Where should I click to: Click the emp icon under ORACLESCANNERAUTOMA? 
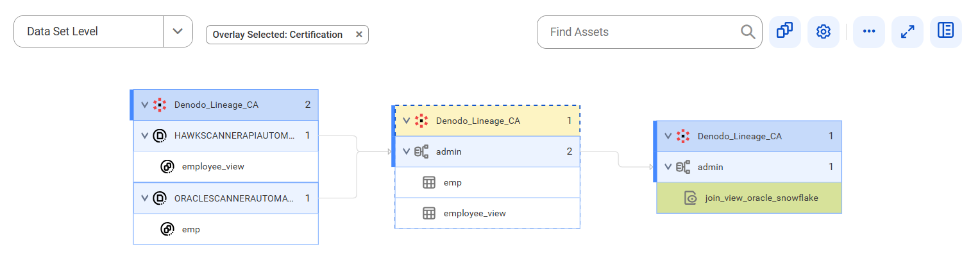click(x=167, y=229)
